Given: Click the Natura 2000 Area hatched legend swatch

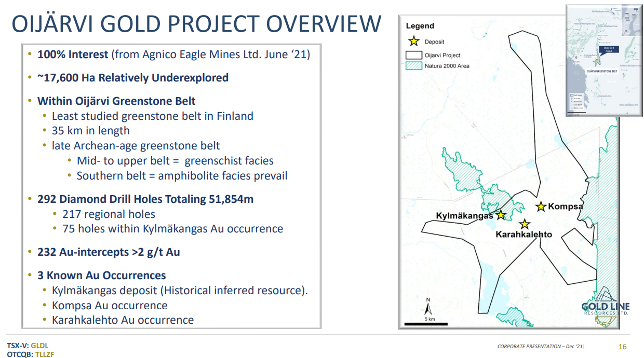Looking at the screenshot, I should pos(413,66).
